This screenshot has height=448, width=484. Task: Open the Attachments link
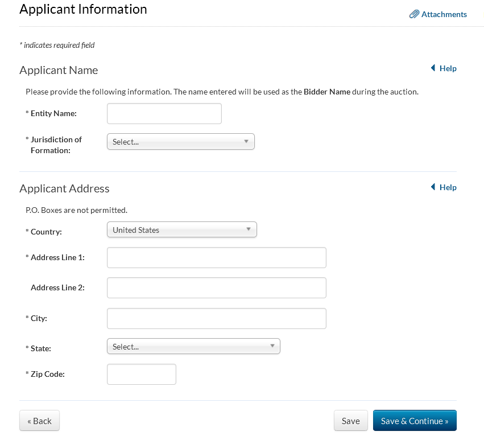coord(444,14)
